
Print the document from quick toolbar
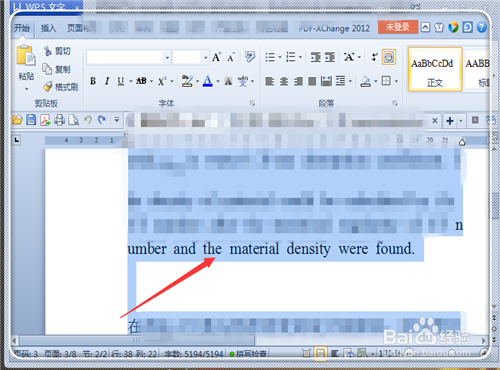tap(59, 120)
